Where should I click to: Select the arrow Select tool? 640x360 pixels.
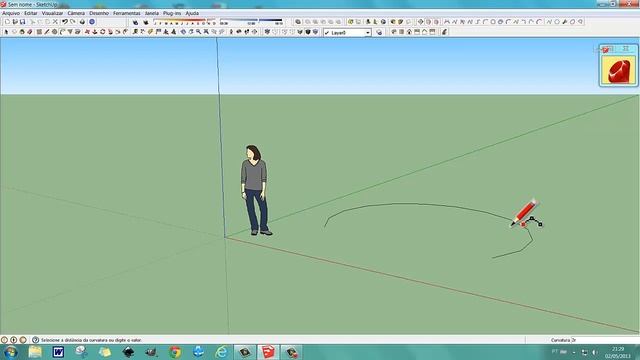6,32
